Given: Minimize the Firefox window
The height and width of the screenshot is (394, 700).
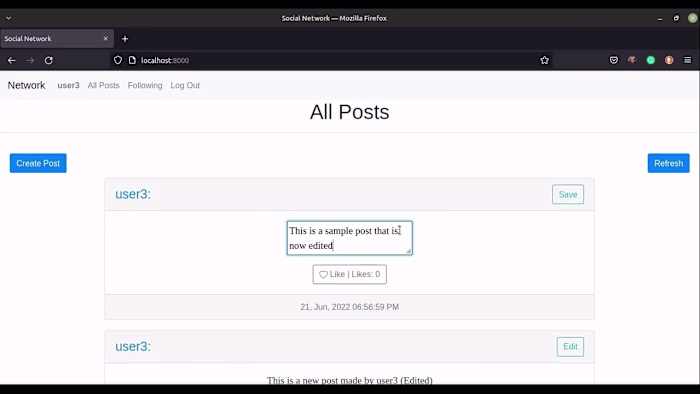Looking at the screenshot, I should pos(660,18).
